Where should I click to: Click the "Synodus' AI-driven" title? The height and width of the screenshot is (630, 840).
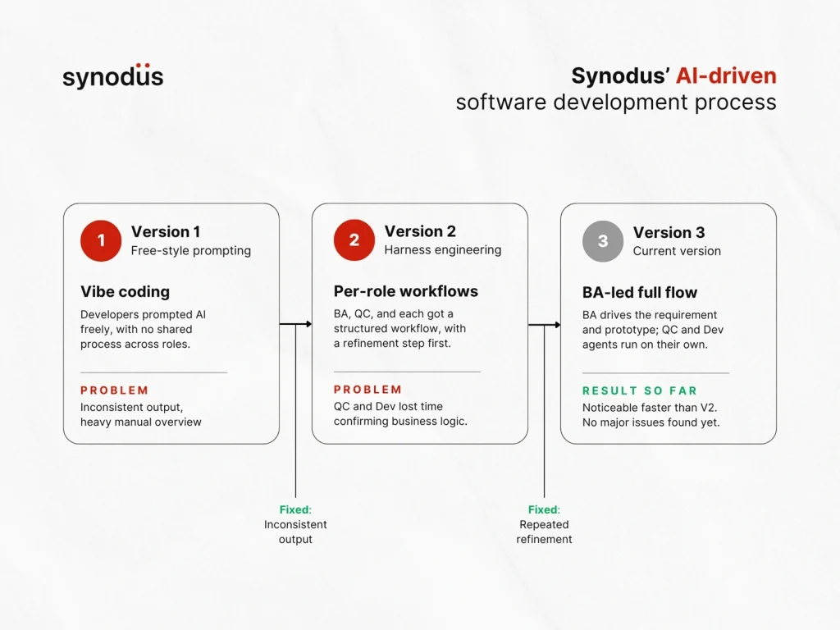pos(674,75)
